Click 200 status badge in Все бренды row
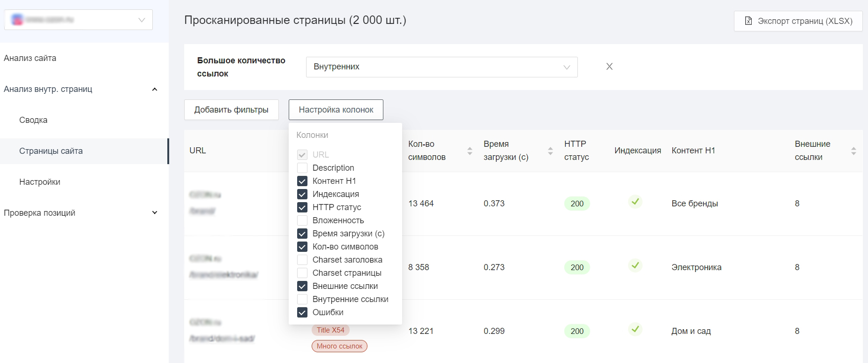Screen dimensions: 868x363 [x=577, y=204]
